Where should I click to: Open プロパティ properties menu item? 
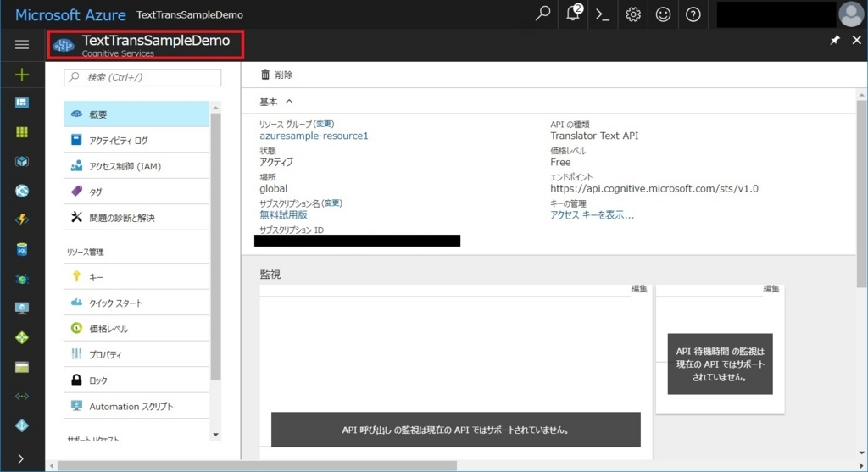136,354
